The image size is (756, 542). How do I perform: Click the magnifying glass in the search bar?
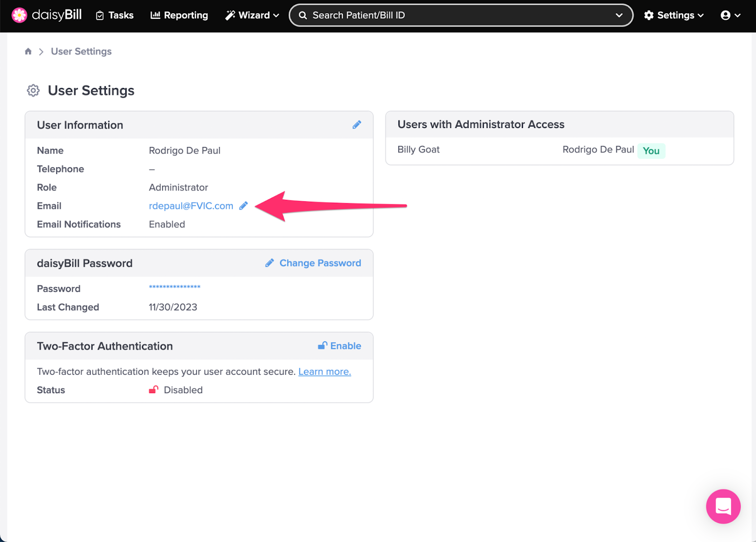303,15
